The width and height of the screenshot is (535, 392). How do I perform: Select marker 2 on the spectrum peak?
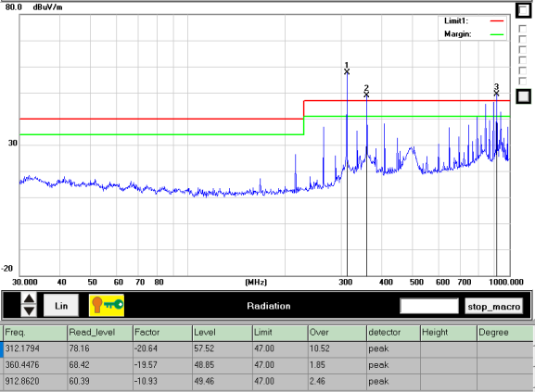[x=366, y=95]
